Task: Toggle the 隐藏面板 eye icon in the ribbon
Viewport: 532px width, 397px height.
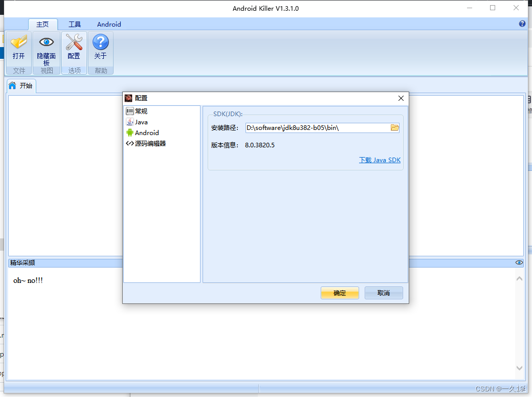Action: [x=46, y=50]
